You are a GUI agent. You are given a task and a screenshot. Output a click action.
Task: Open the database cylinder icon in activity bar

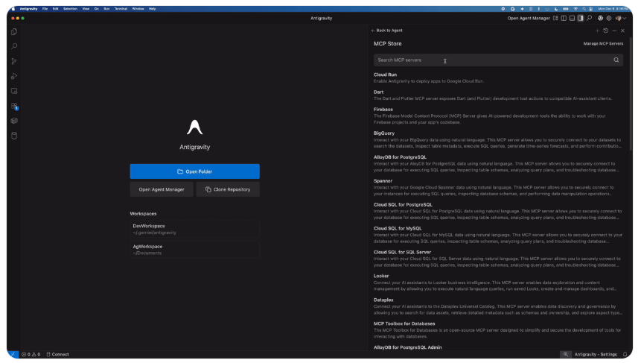[14, 136]
